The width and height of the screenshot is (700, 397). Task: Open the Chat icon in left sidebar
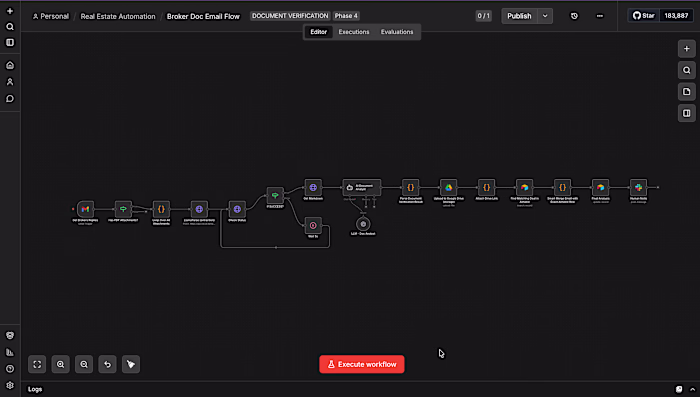coord(10,98)
